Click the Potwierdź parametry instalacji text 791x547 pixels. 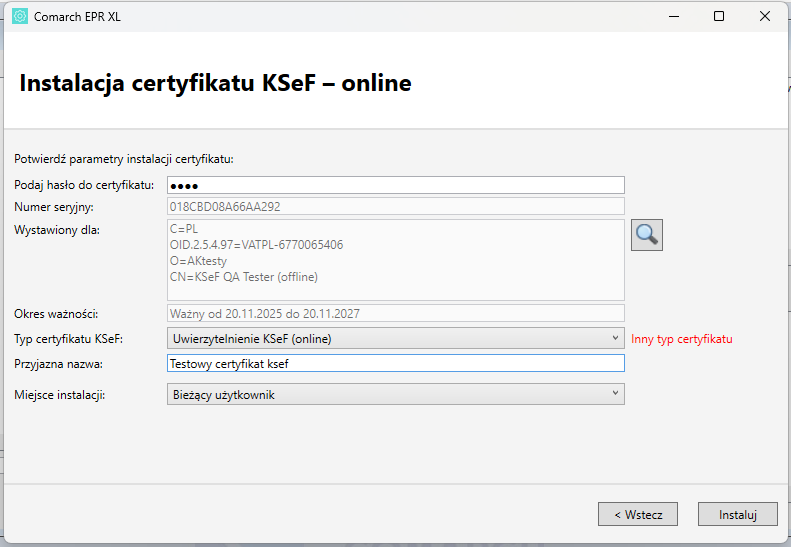(123, 158)
